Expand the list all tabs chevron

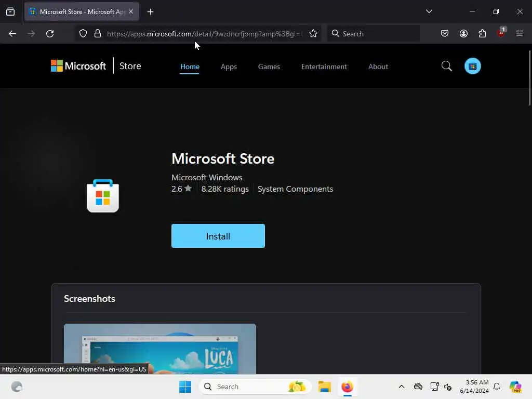(429, 11)
